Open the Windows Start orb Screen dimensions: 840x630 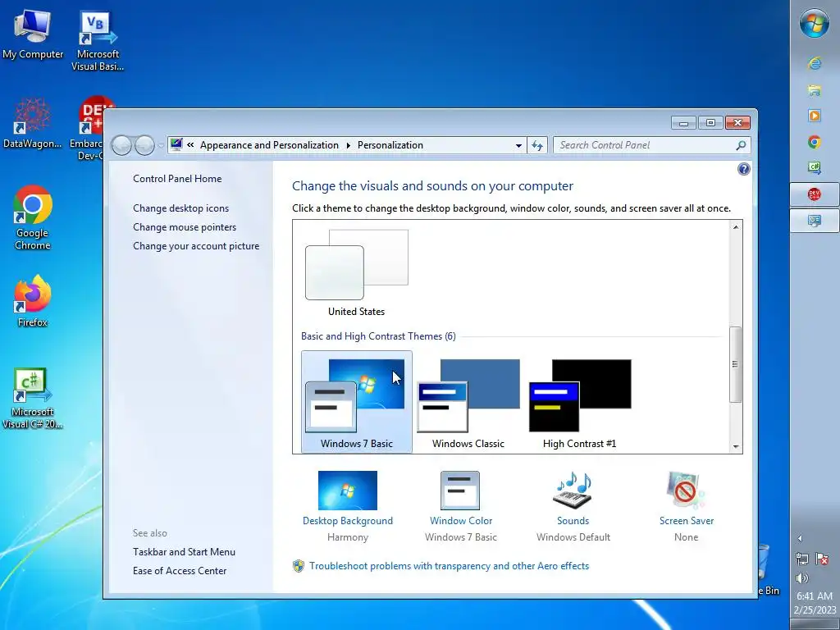pyautogui.click(x=815, y=24)
